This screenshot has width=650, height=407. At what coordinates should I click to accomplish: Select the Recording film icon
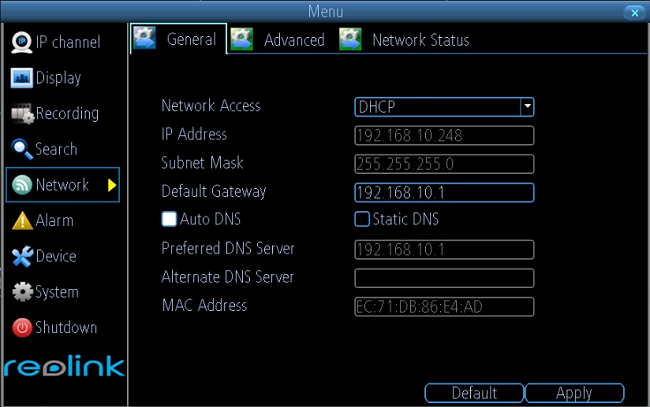click(22, 114)
